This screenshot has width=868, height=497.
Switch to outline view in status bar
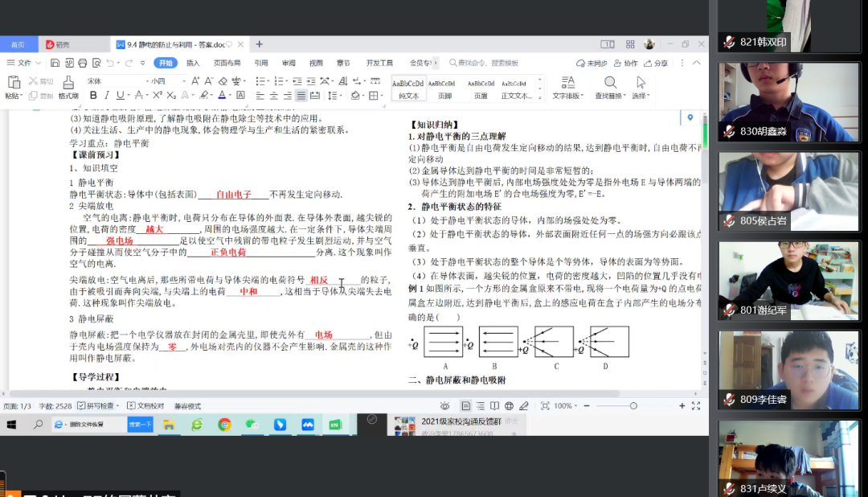coord(480,405)
